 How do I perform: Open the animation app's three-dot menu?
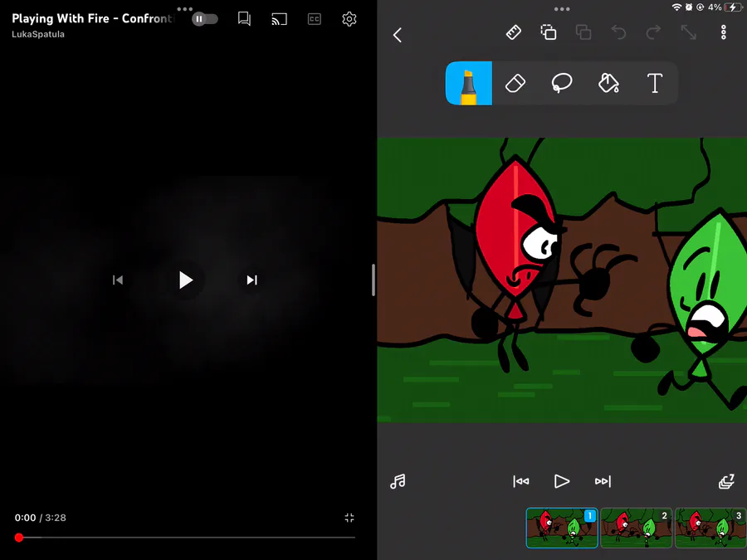(x=723, y=32)
